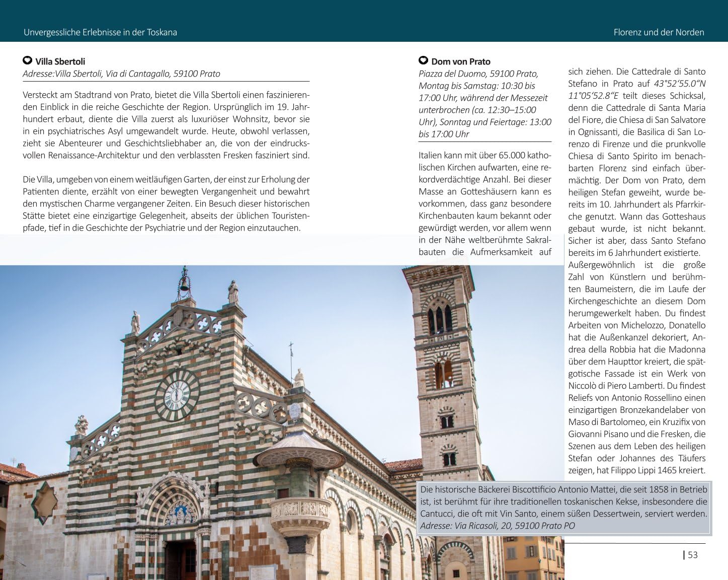Click the header text 'Unvergessliche Erlebnisse in der Toskana'
Viewport: 728px width, 580px height.
click(x=100, y=32)
